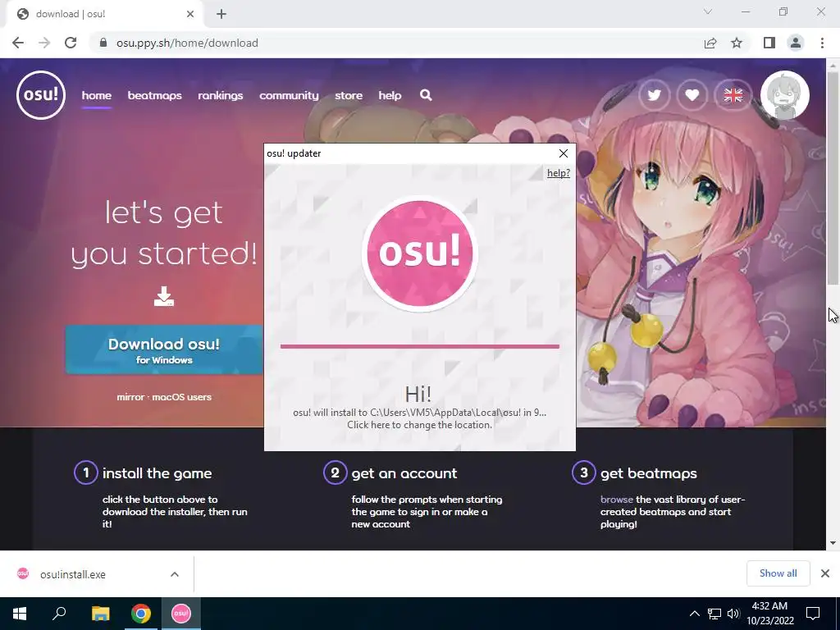View site lock security info
Image resolution: width=840 pixels, height=630 pixels.
click(104, 43)
